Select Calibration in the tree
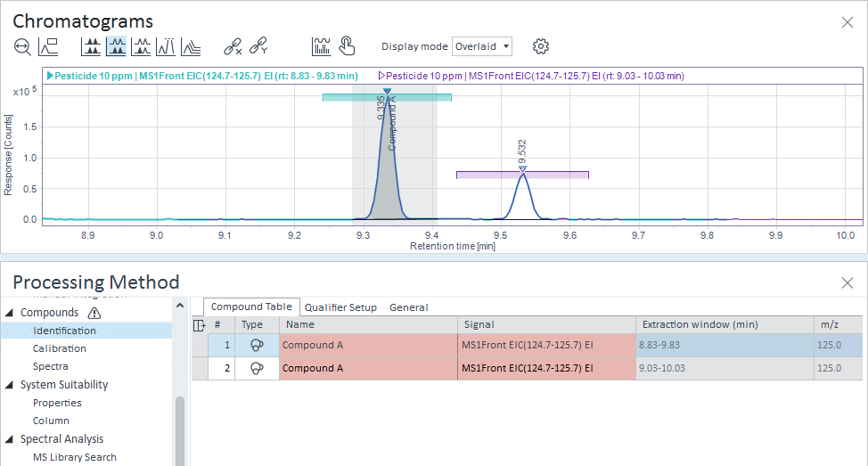The image size is (868, 466). (x=59, y=348)
